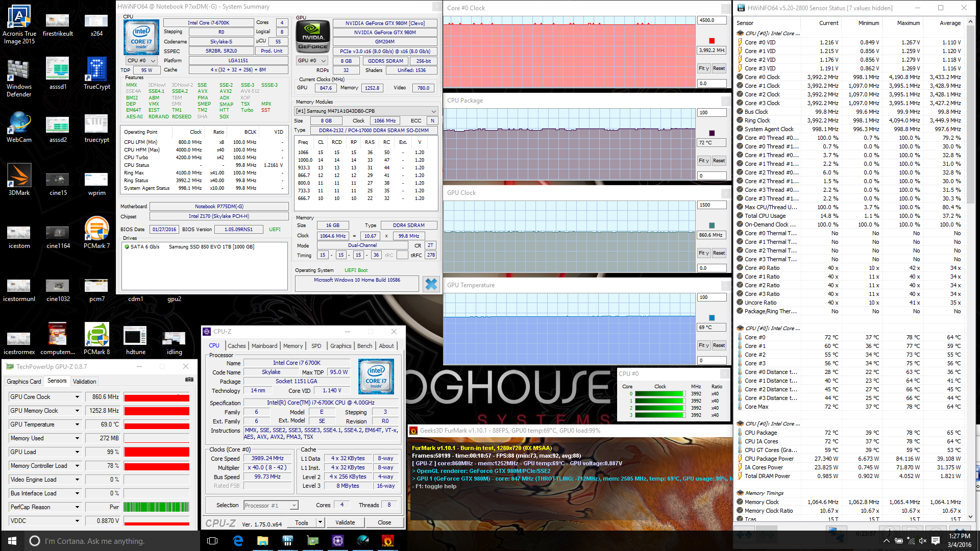The width and height of the screenshot is (980, 551).
Task: Open the computem... desktop icon
Action: pyautogui.click(x=58, y=339)
